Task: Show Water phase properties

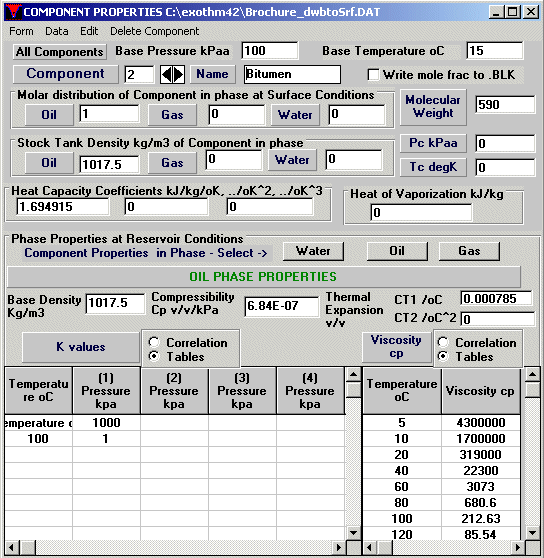Action: [313, 251]
